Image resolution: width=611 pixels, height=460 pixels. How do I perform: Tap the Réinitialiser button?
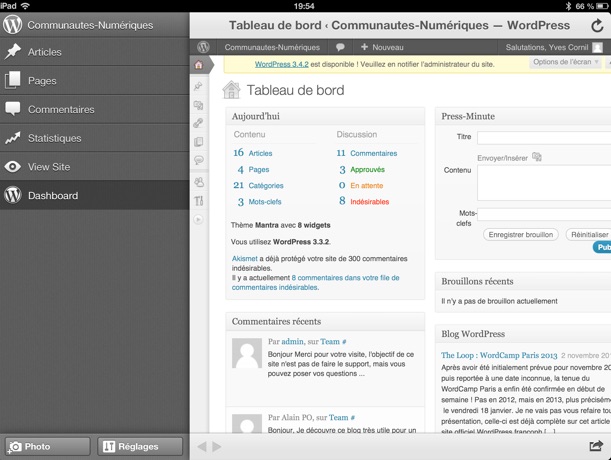pyautogui.click(x=588, y=235)
